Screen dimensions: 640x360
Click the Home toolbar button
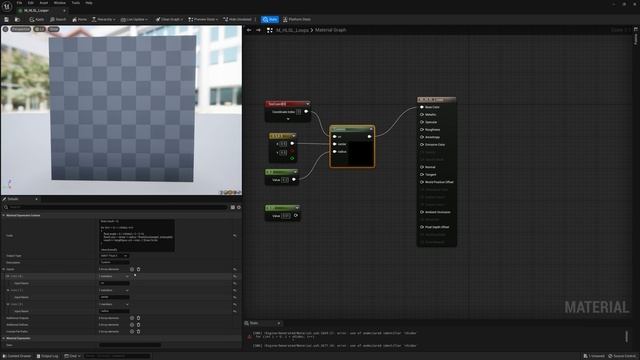click(x=79, y=19)
